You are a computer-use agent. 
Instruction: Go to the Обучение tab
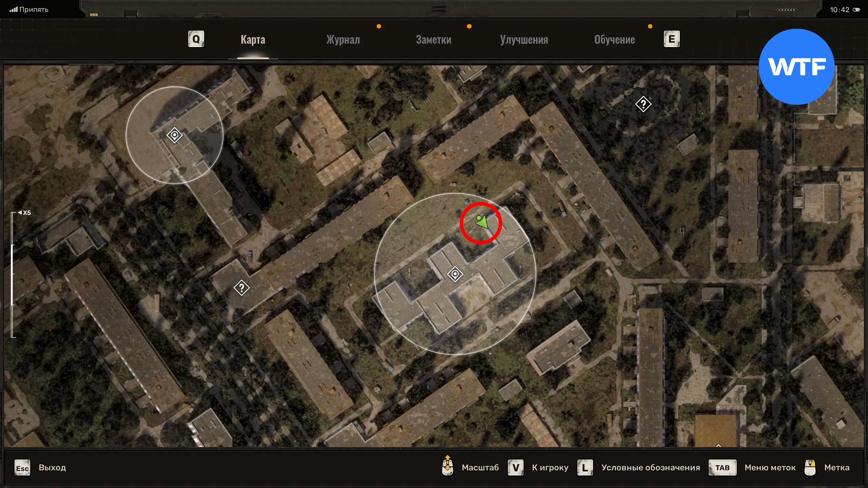point(614,40)
